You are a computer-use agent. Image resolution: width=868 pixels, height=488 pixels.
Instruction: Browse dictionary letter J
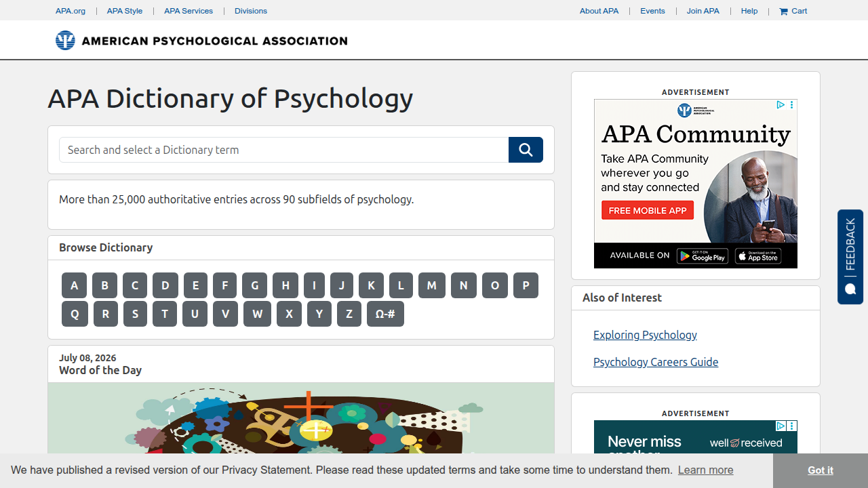(x=342, y=285)
